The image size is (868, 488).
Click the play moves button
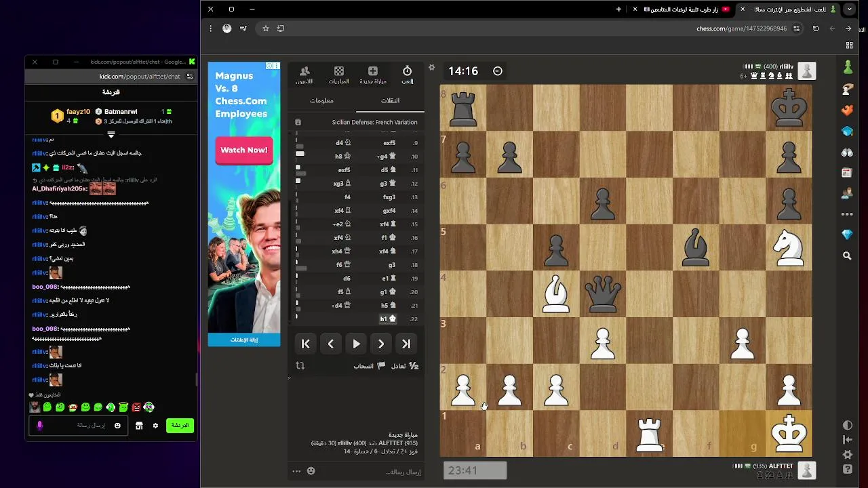coord(356,344)
